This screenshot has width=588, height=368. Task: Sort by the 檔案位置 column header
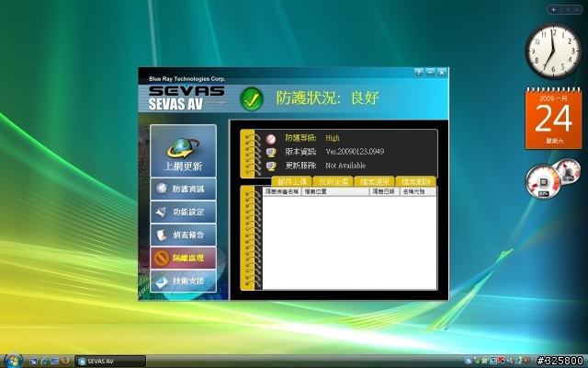[335, 191]
